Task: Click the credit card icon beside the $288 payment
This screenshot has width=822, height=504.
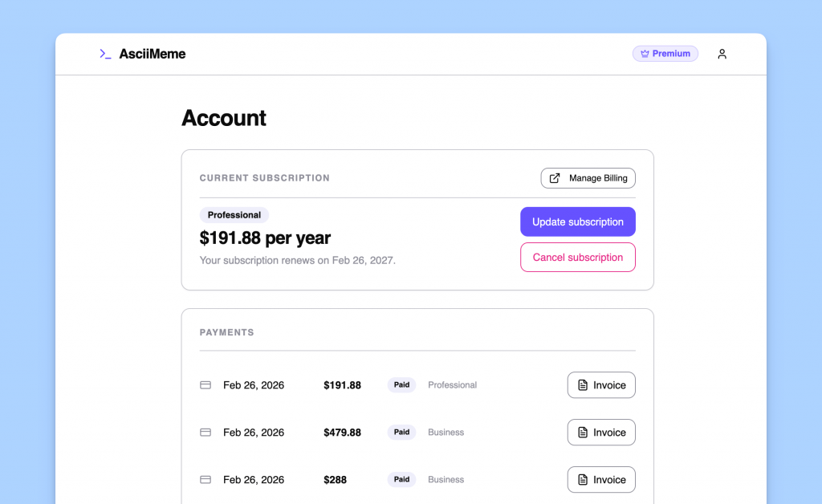Action: click(x=205, y=479)
